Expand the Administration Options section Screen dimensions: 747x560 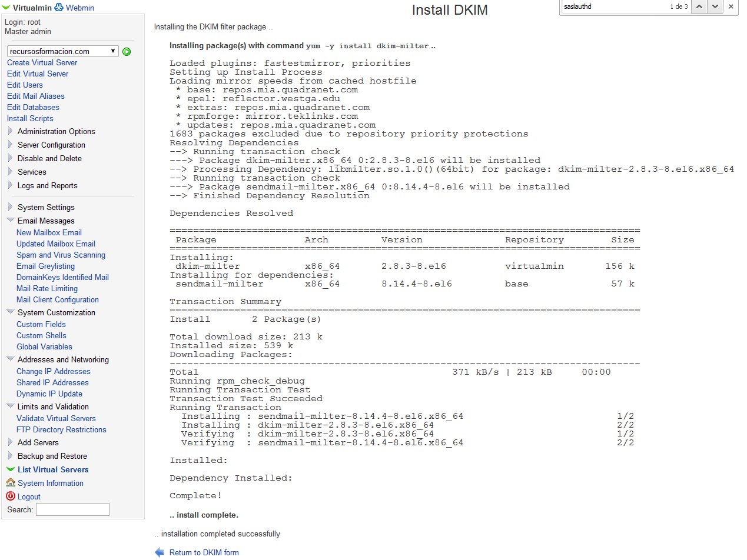click(56, 131)
